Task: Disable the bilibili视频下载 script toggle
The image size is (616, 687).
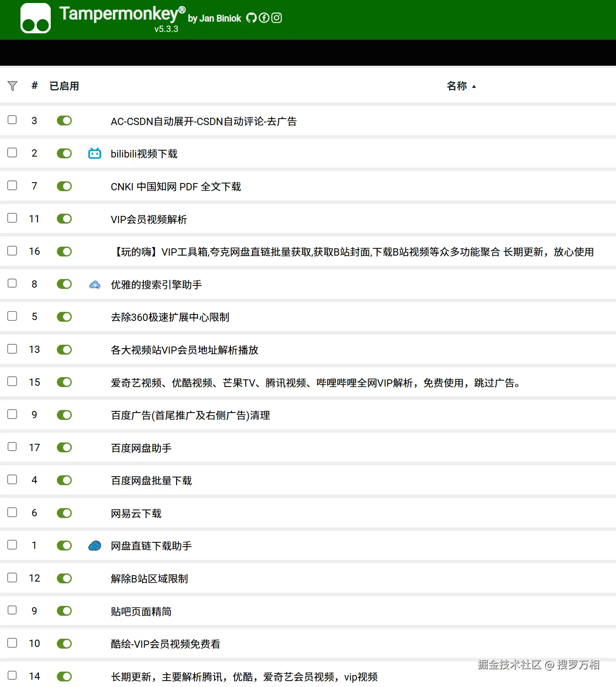Action: pyautogui.click(x=64, y=153)
